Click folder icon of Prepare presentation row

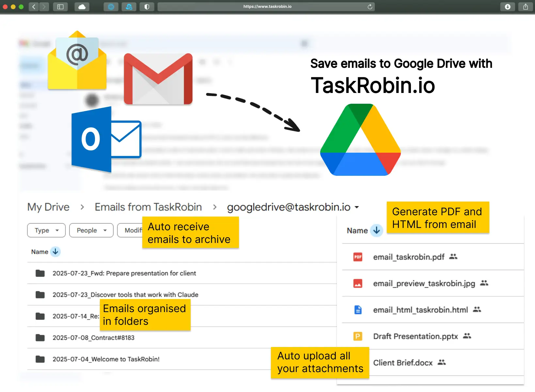click(x=40, y=273)
